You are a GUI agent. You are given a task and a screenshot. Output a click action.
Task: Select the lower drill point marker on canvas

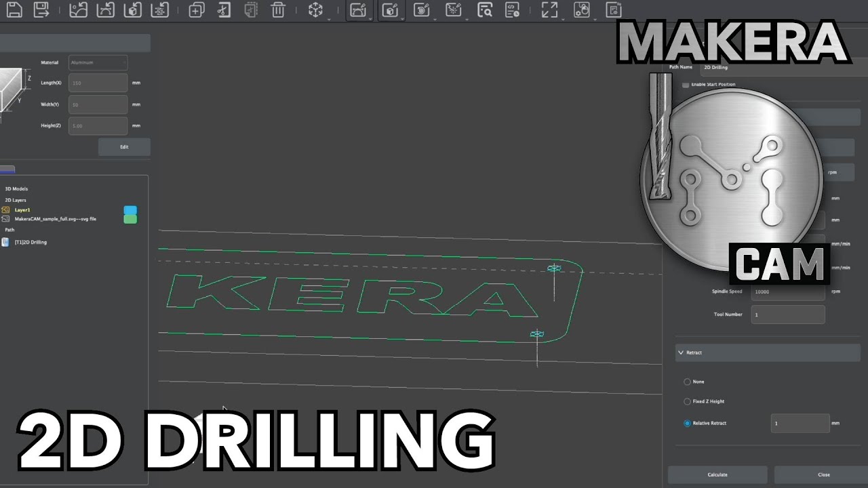(537, 334)
